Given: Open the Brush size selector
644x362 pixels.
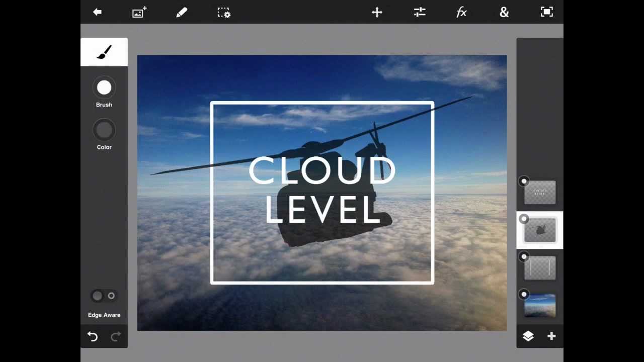Looking at the screenshot, I should 104,88.
